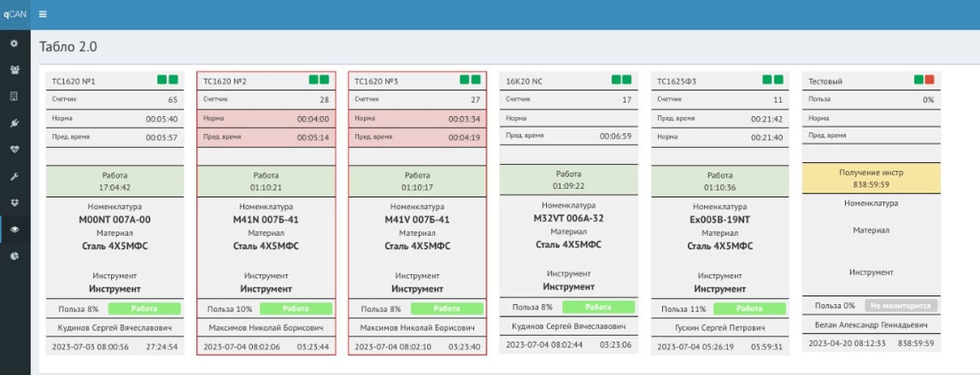Click operator name Гускин Сергей Петрович
The image size is (980, 375).
[x=720, y=328]
